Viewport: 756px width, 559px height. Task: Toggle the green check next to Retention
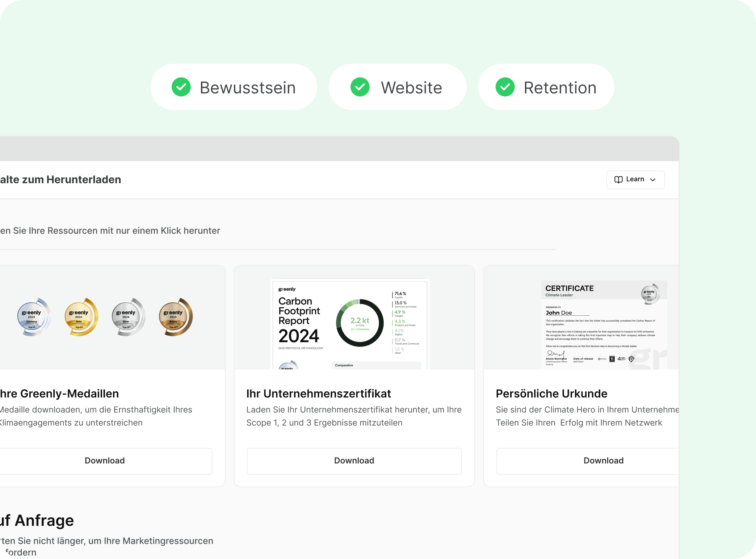(505, 87)
